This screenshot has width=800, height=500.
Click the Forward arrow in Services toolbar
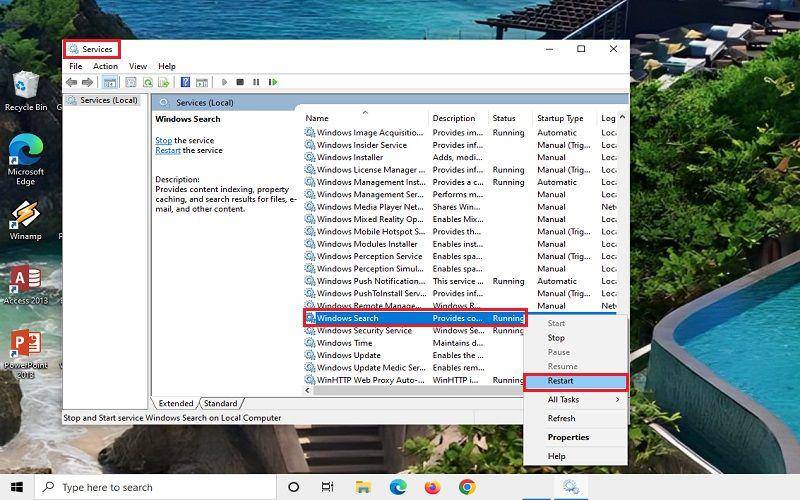(x=87, y=82)
